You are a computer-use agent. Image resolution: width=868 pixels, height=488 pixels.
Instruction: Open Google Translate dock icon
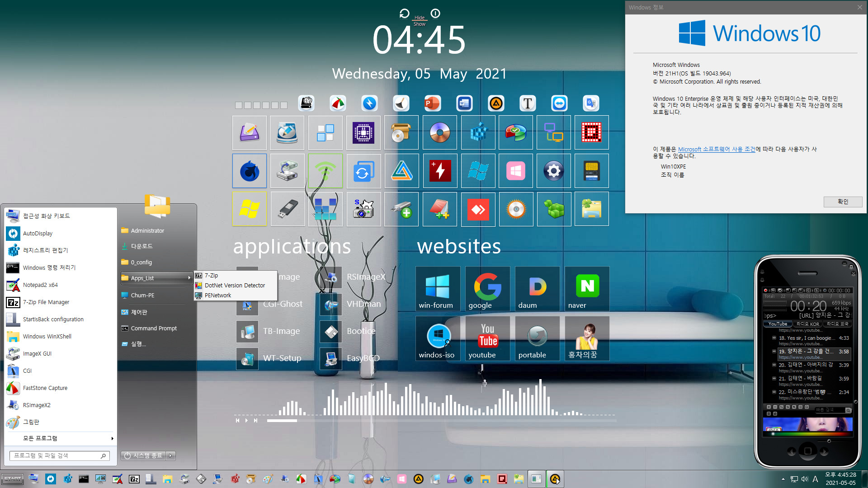click(591, 103)
